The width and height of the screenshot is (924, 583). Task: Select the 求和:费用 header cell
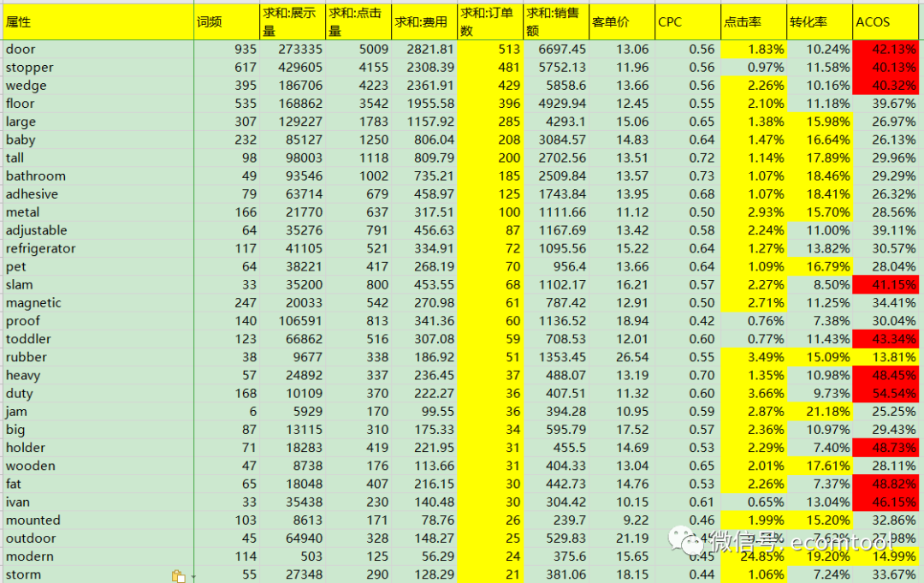[x=424, y=22]
